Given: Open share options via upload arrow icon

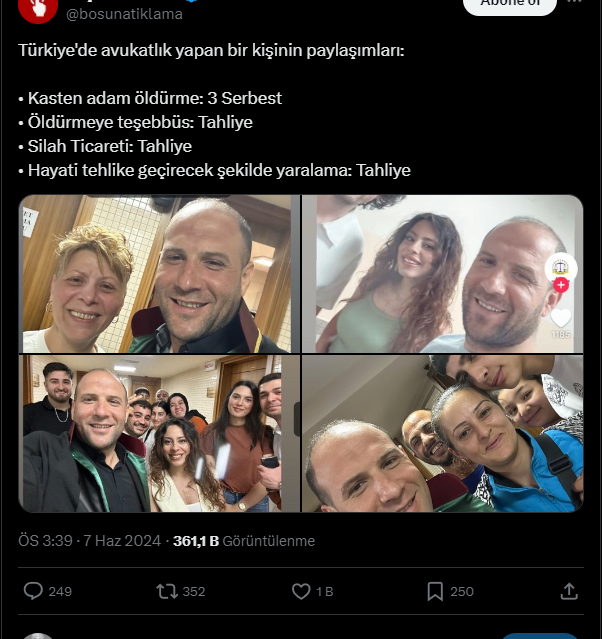Looking at the screenshot, I should 569,591.
